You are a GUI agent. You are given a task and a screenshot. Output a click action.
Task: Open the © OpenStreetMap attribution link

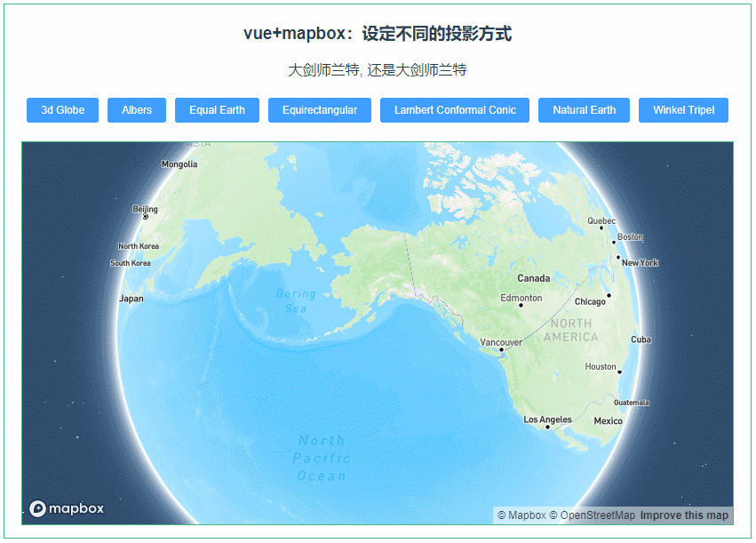(x=592, y=515)
